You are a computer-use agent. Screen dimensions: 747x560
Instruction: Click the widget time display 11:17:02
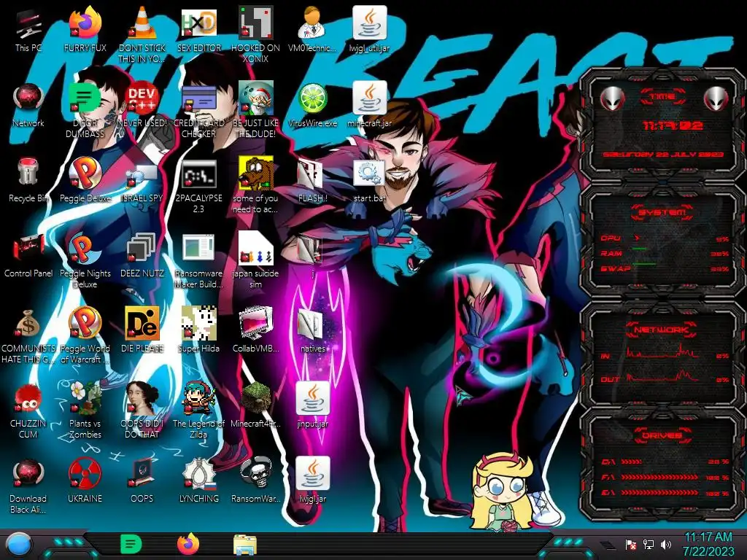click(673, 125)
